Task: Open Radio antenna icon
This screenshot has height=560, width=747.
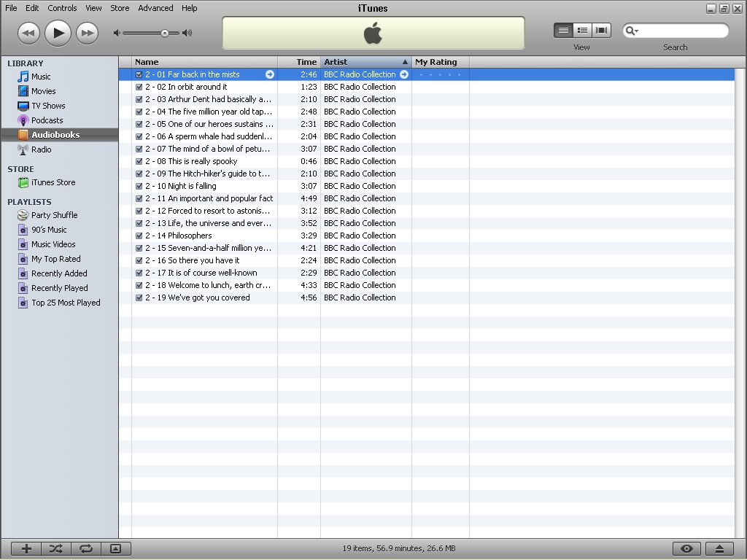Action: pos(23,149)
